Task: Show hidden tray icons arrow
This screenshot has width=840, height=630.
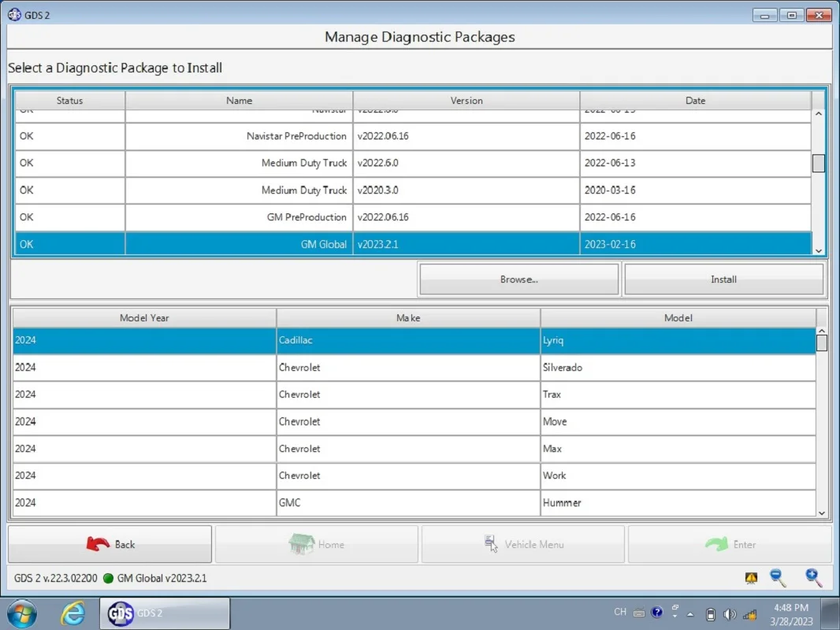Action: point(690,614)
